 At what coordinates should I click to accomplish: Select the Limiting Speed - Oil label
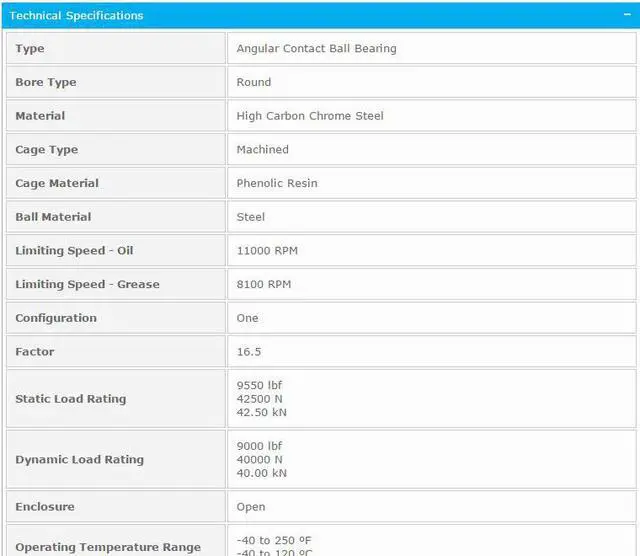(74, 251)
